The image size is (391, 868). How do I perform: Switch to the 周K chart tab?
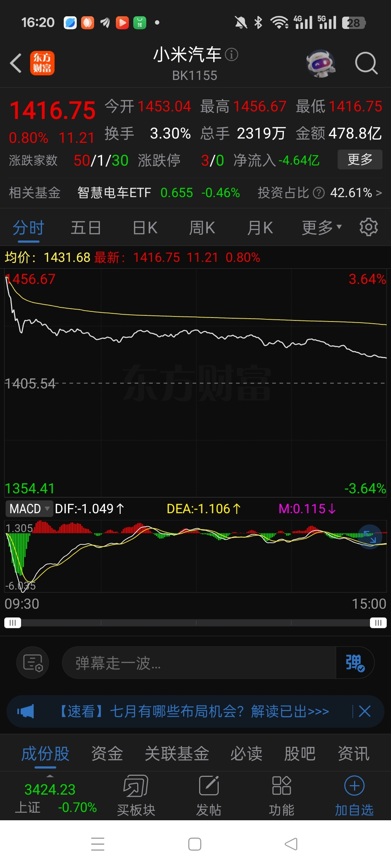202,228
